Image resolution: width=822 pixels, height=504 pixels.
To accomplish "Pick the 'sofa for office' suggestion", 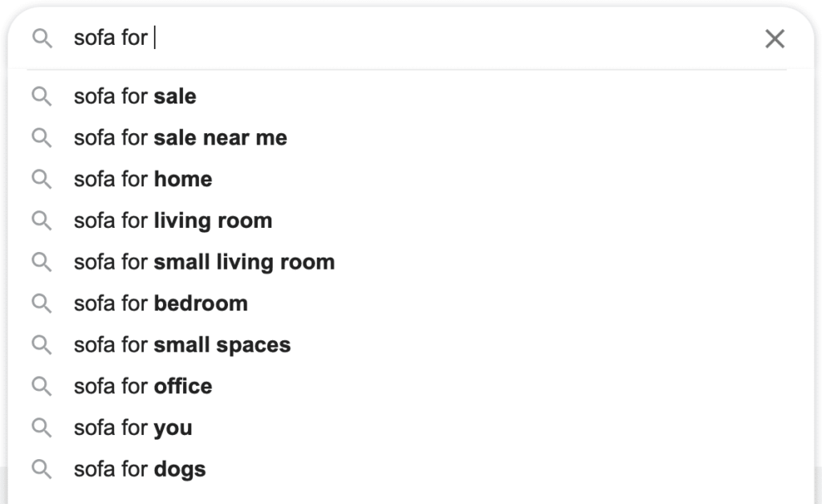I will tap(142, 386).
